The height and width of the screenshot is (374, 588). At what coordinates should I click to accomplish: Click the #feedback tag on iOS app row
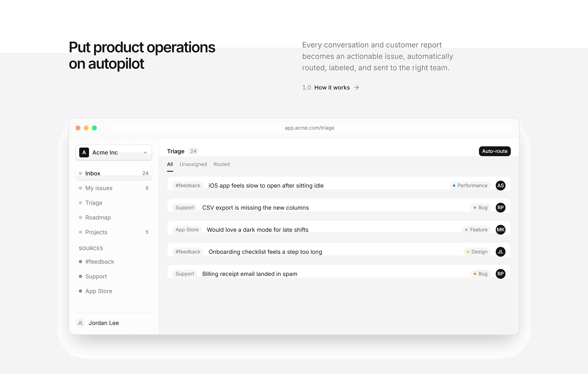click(x=188, y=186)
